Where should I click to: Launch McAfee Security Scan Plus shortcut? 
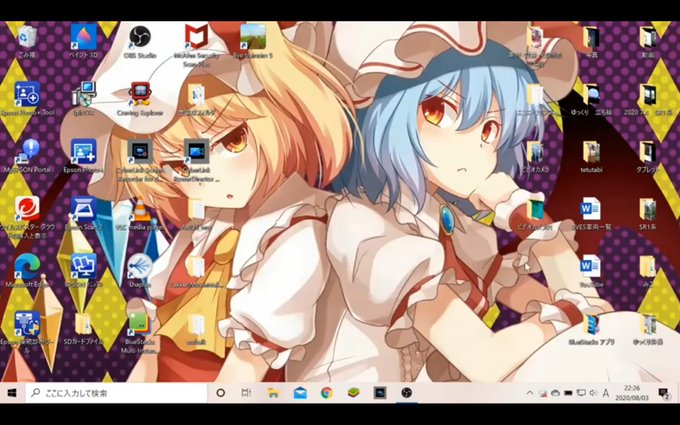[x=196, y=37]
